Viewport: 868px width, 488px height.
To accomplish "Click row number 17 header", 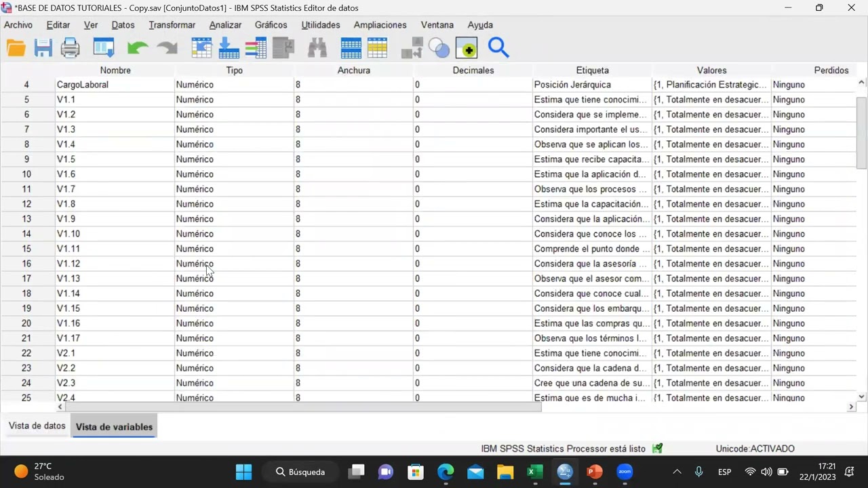I will pos(27,279).
